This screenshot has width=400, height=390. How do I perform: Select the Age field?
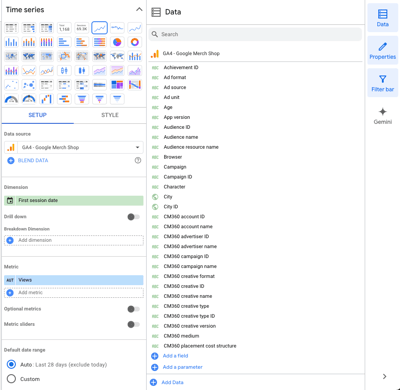click(168, 107)
